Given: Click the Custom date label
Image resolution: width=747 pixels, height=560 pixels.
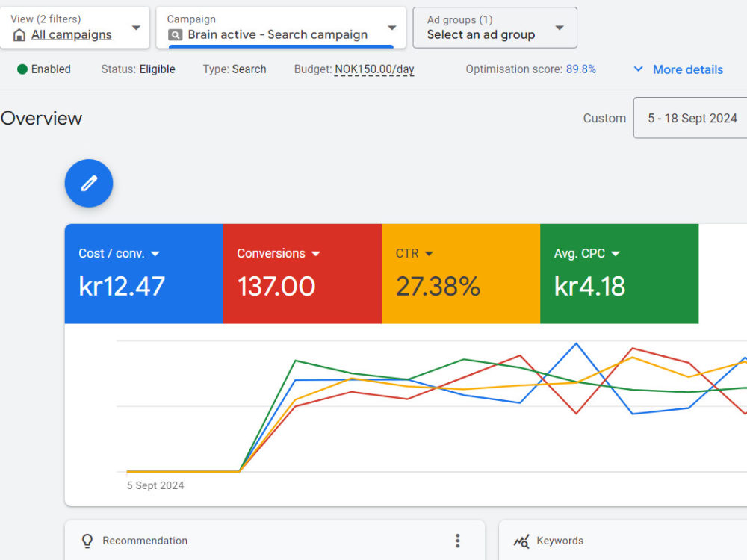Looking at the screenshot, I should pos(604,118).
